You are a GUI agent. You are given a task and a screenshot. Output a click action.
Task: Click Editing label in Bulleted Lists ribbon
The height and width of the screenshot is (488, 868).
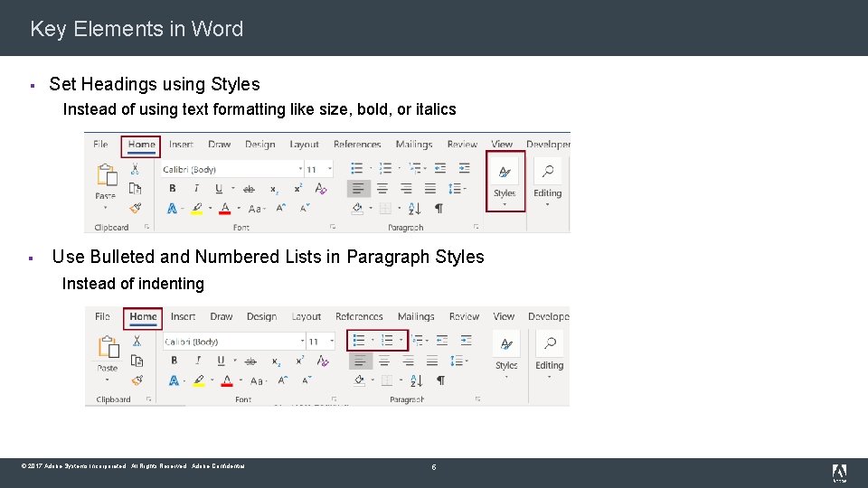(x=549, y=365)
